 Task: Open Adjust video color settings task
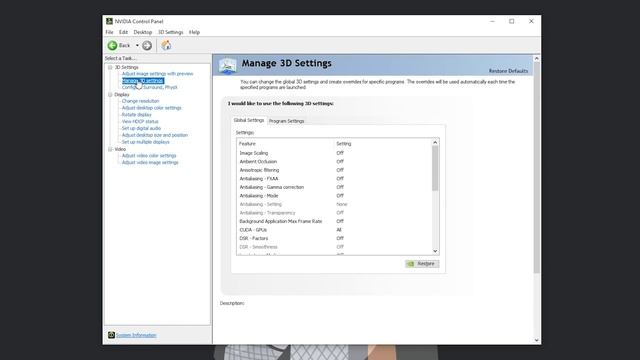(149, 156)
